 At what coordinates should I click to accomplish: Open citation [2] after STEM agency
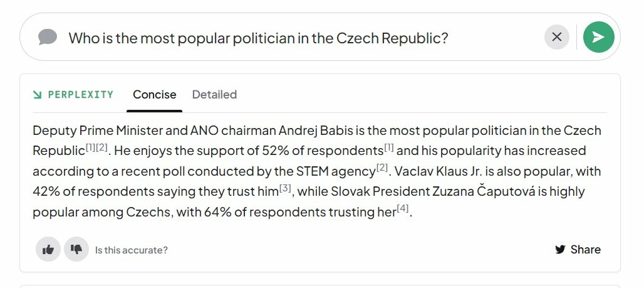point(382,168)
